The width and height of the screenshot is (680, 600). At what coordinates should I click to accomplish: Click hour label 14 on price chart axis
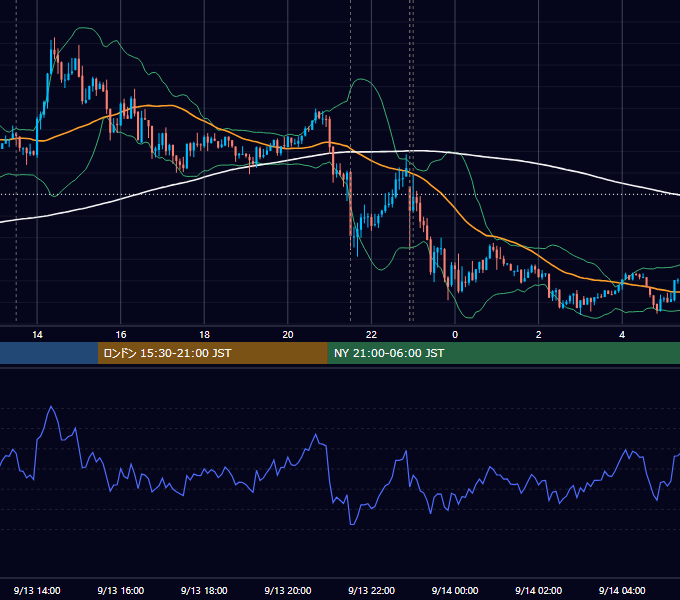point(37,335)
